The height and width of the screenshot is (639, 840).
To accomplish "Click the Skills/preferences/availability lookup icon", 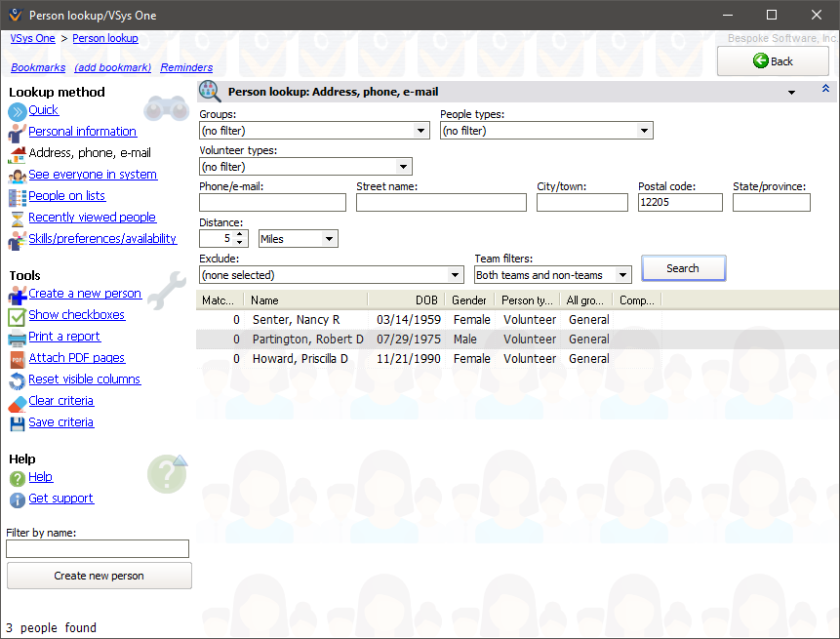I will (x=15, y=238).
